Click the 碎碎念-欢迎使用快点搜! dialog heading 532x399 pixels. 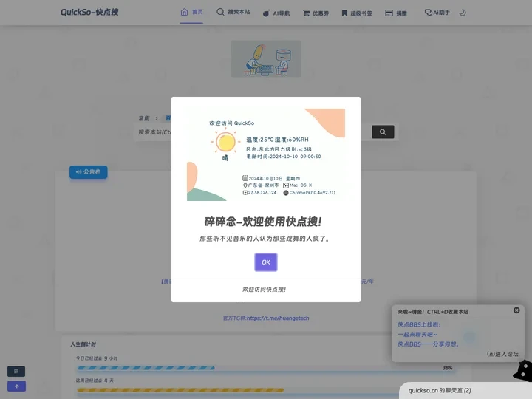click(263, 222)
